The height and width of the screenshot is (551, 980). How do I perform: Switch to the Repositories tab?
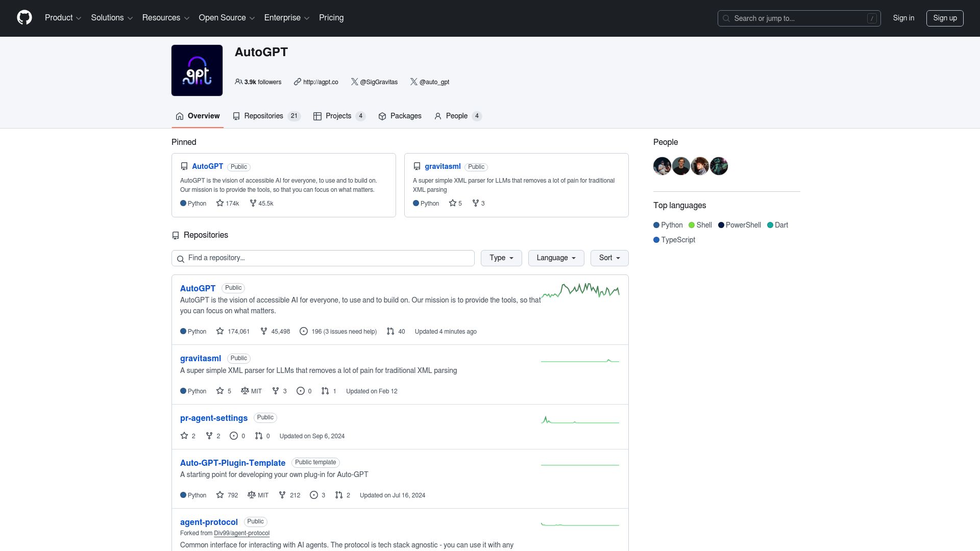click(266, 116)
